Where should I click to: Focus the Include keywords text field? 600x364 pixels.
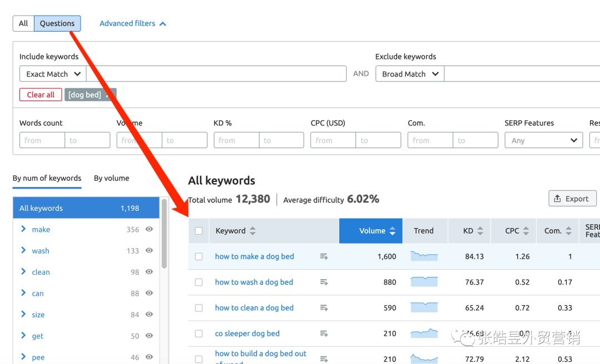tap(216, 74)
